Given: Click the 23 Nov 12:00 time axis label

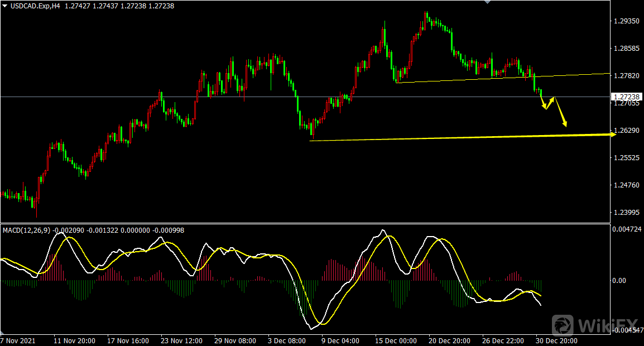Looking at the screenshot, I should [x=181, y=340].
